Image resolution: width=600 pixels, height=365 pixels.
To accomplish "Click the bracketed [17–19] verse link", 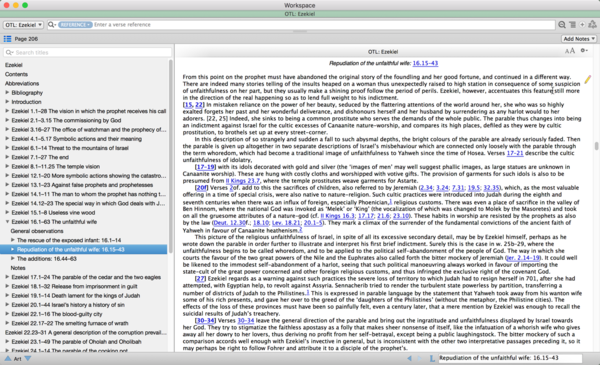I will click(x=205, y=167).
